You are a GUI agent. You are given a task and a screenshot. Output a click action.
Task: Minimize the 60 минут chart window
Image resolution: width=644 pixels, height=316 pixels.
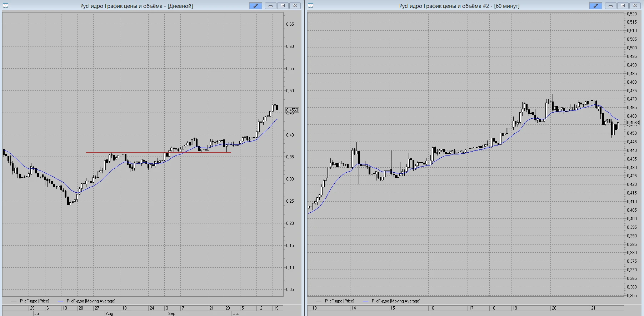pyautogui.click(x=610, y=6)
